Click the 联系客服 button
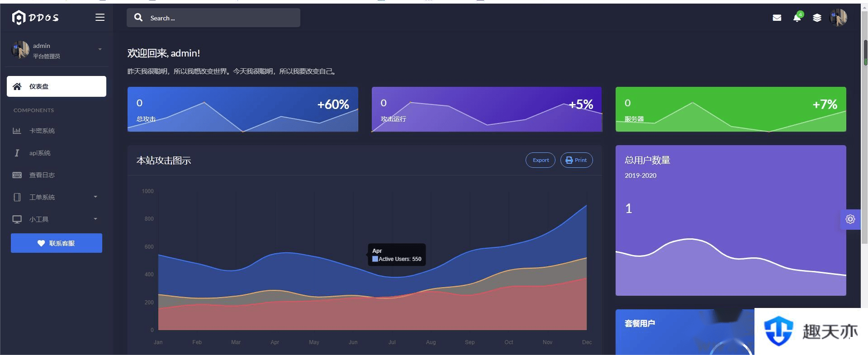The image size is (868, 355). 57,243
